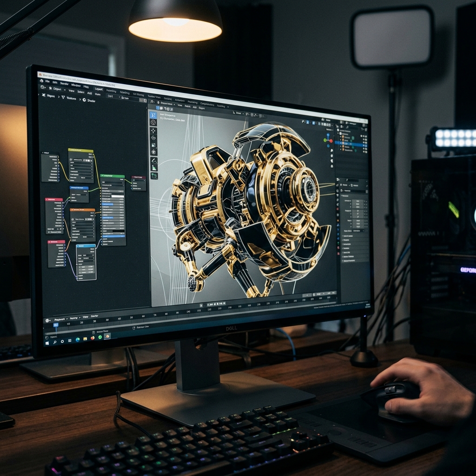The image size is (476, 476).
Task: Open the timeline Marker menu
Action: tap(94, 316)
